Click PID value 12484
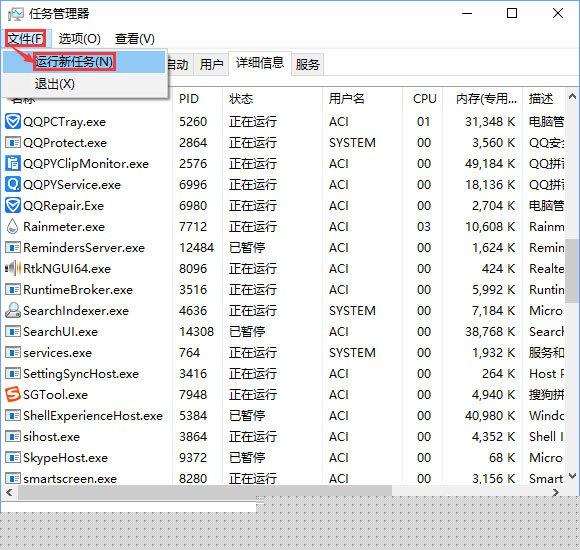 [196, 247]
